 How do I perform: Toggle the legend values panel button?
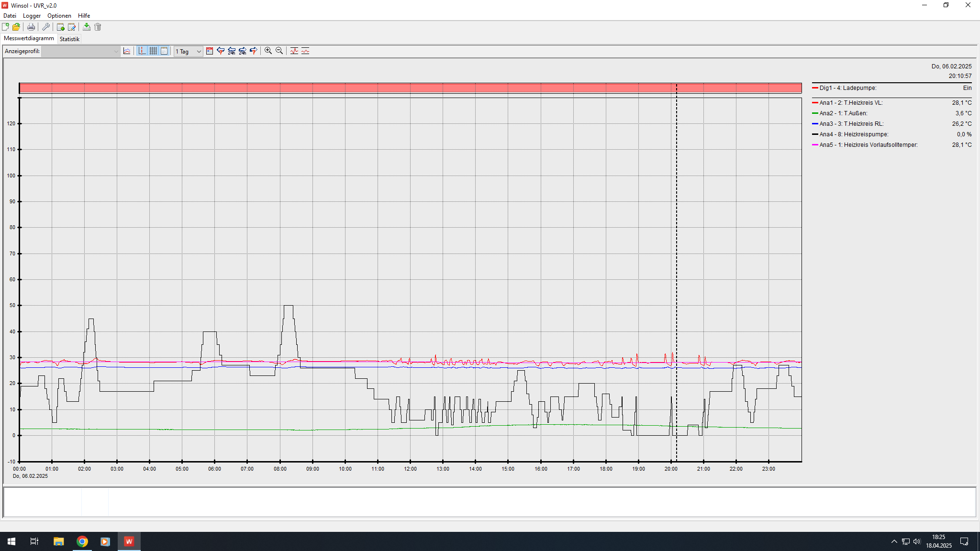164,51
